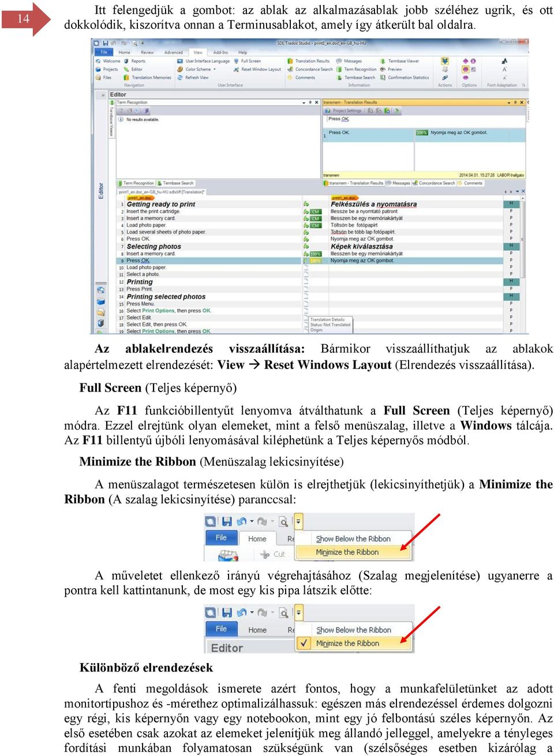Open the View ribbon tab
The height and width of the screenshot is (756, 554).
tap(198, 52)
